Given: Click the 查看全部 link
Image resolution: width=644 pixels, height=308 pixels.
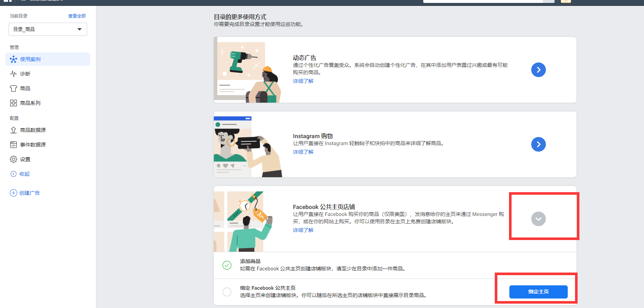Looking at the screenshot, I should point(77,16).
